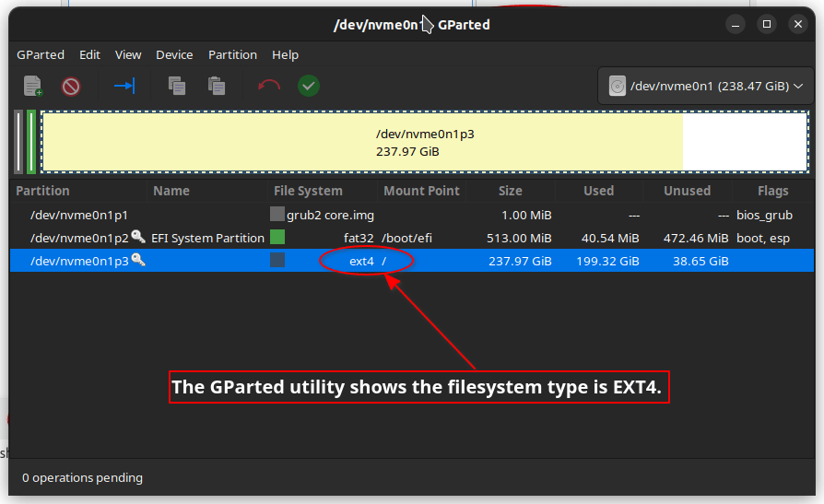Click the Size column header
824x504 pixels.
511,191
